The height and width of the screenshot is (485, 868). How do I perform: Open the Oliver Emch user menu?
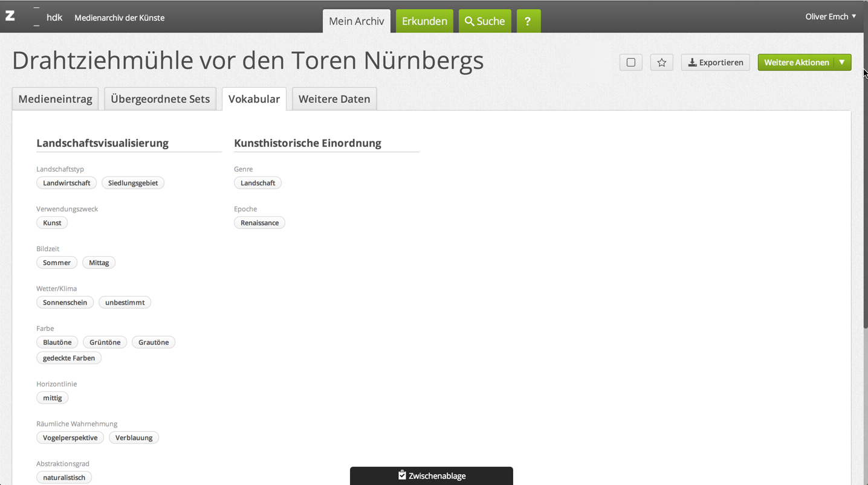830,16
